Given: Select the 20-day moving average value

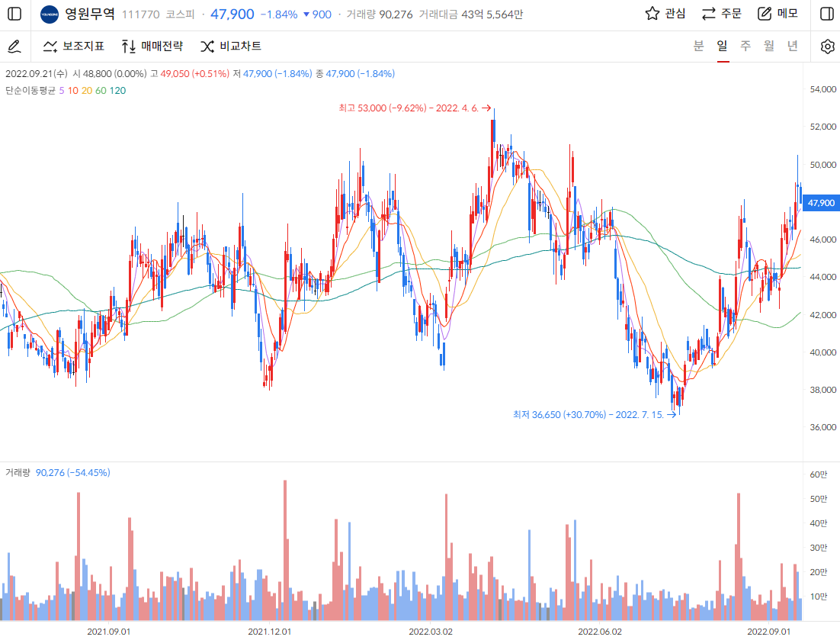Looking at the screenshot, I should point(87,91).
